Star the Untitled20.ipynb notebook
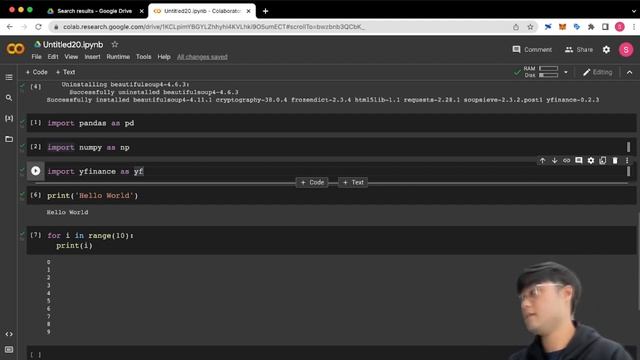 click(x=115, y=44)
